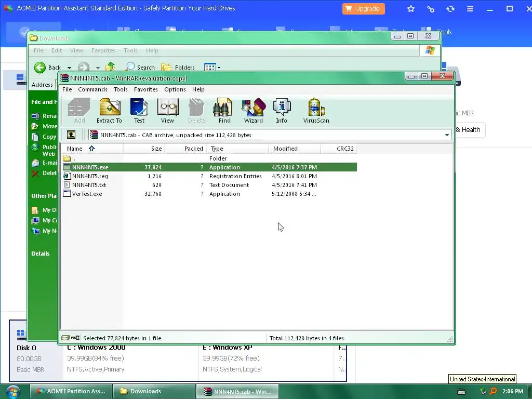Click Search in Downloads toolbar
532x399 pixels.
point(140,67)
